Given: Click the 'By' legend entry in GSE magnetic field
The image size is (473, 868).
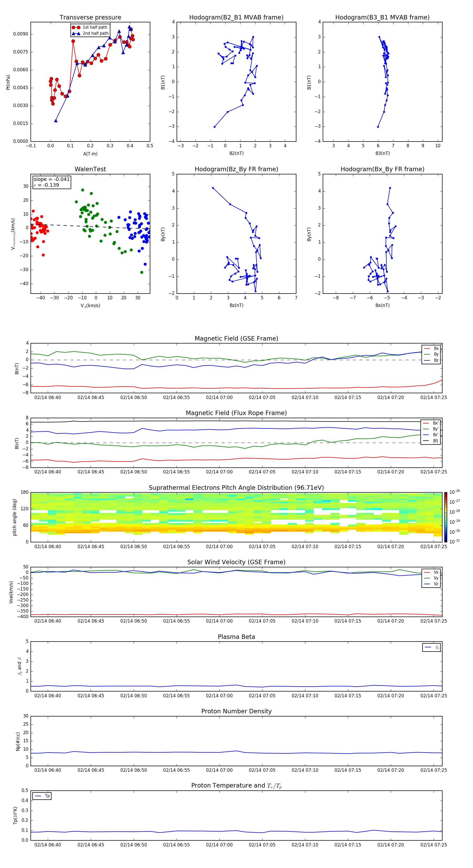Looking at the screenshot, I should point(431,354).
